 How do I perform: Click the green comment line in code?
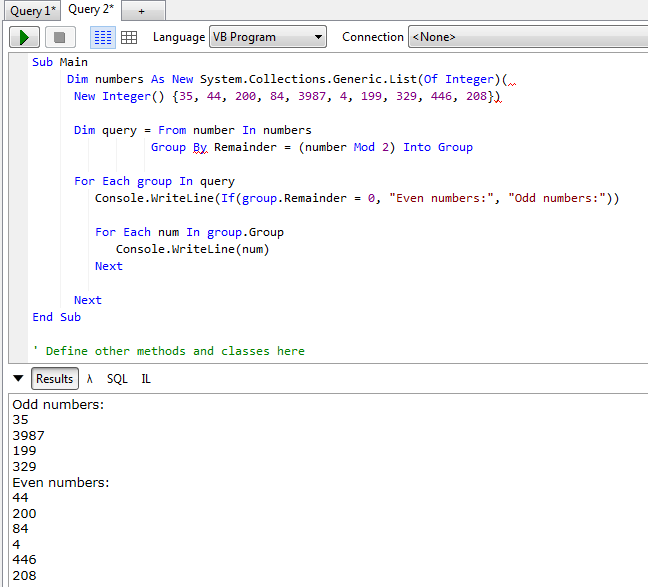pos(168,351)
